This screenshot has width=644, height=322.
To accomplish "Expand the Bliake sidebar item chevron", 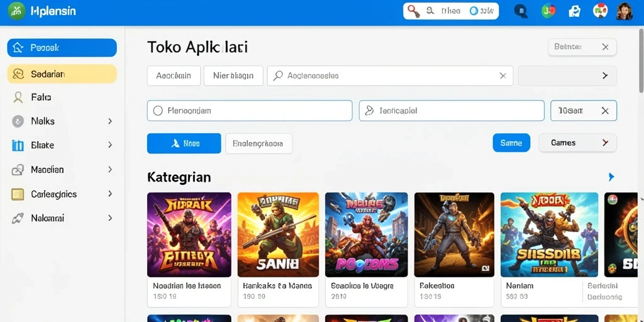I will (x=109, y=145).
